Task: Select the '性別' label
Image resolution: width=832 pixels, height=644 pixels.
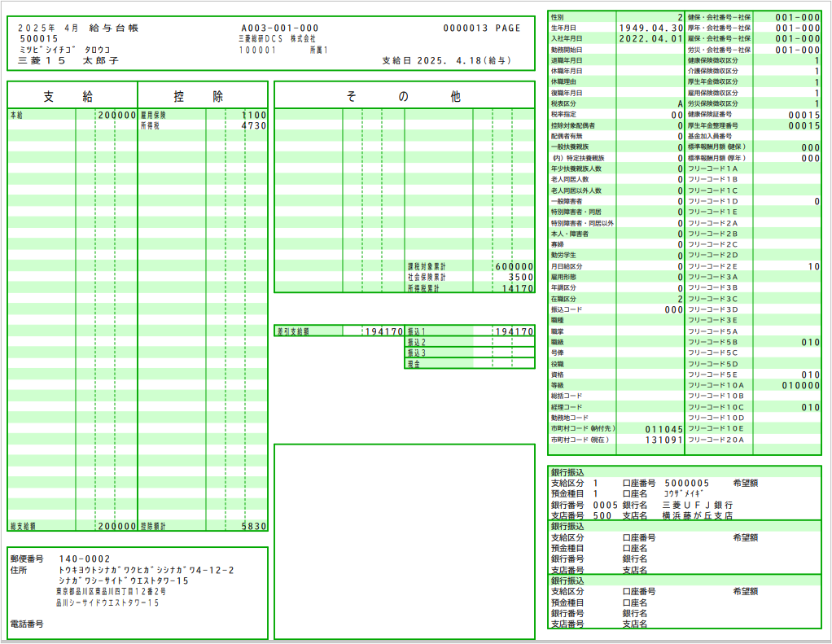Action: [557, 18]
